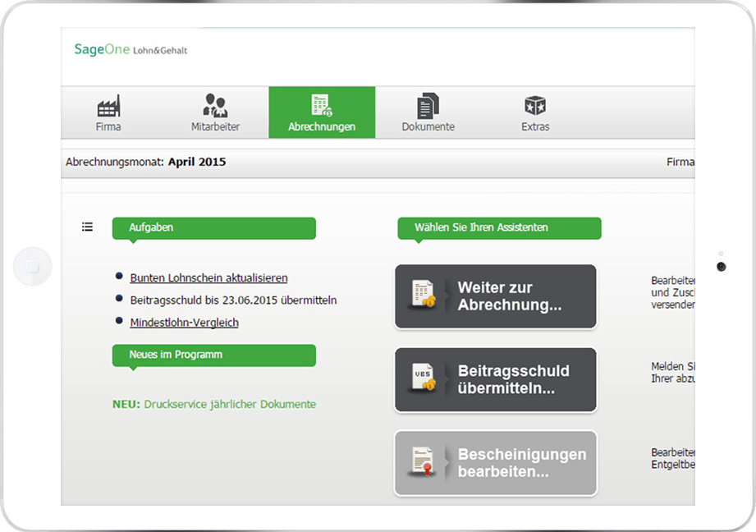
Task: Toggle the list menu icon beside Aufgaben
Action: click(x=87, y=227)
